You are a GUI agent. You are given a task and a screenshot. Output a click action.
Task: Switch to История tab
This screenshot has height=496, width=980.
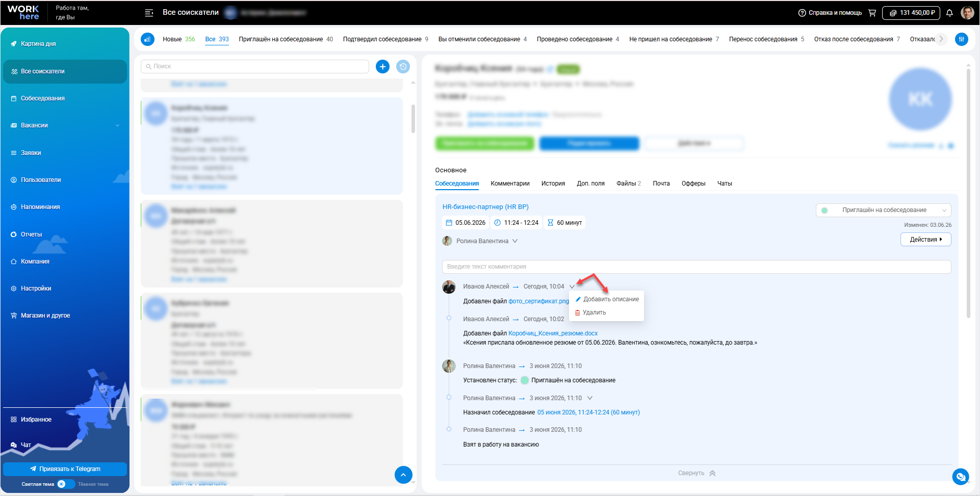pos(553,184)
